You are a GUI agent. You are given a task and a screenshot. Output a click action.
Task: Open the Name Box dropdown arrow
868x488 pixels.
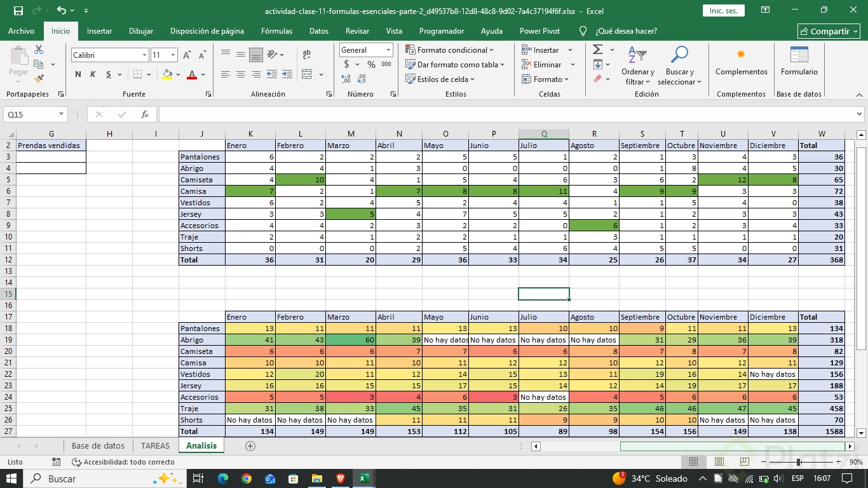click(62, 114)
